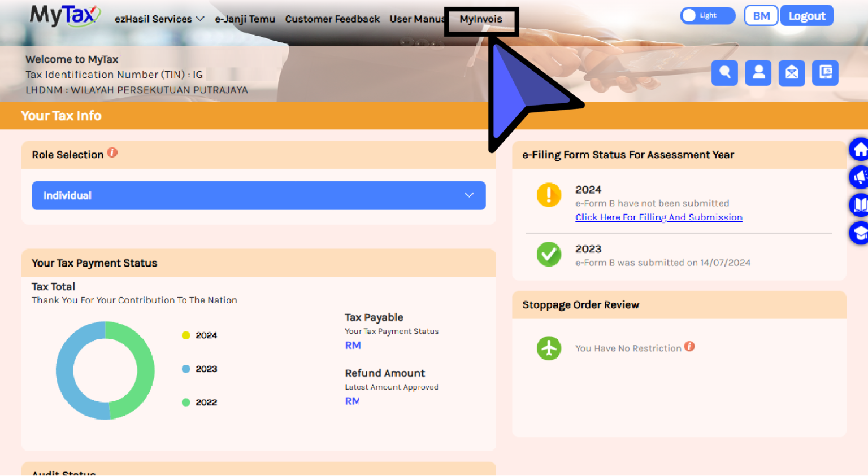Click the e-payment device icon in the header
The height and width of the screenshot is (476, 868).
[825, 73]
